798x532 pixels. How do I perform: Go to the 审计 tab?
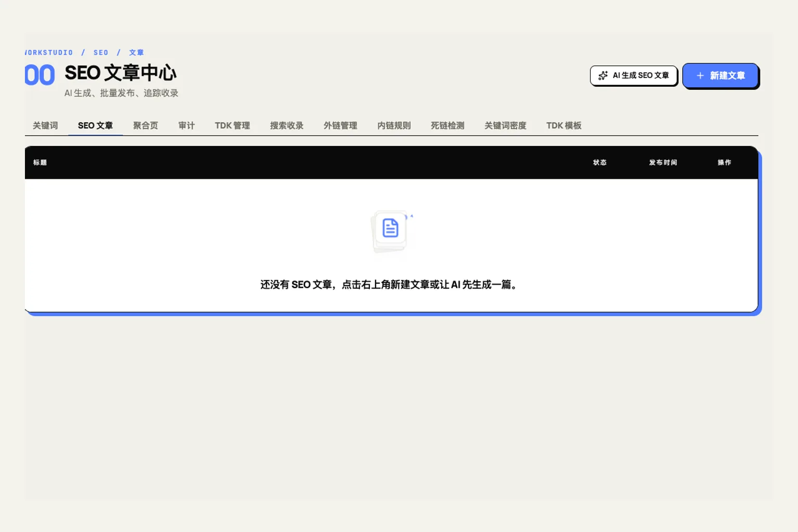pos(186,126)
